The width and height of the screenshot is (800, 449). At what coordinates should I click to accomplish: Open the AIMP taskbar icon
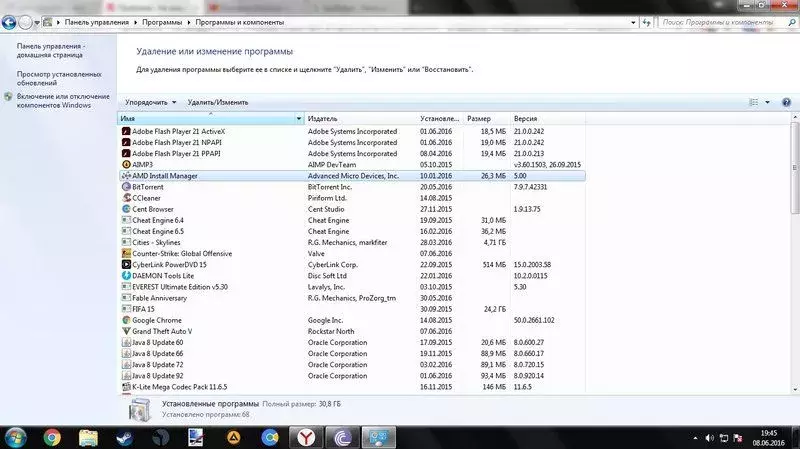[x=234, y=438]
